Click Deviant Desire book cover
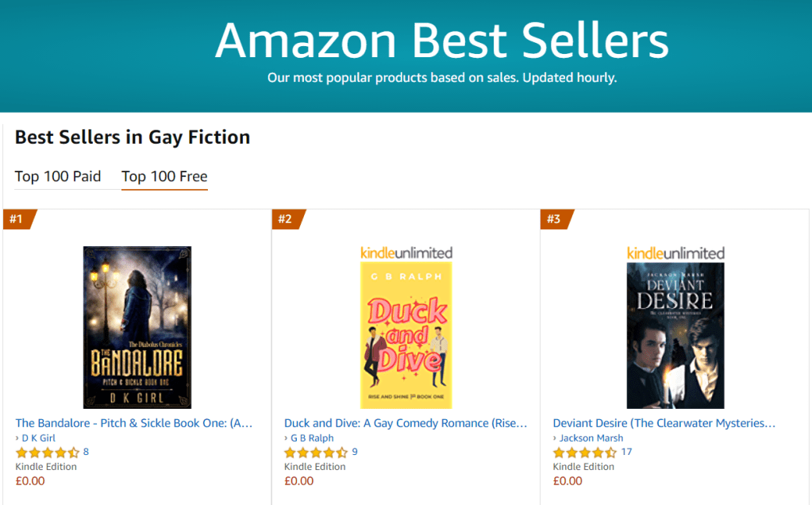Image resolution: width=812 pixels, height=505 pixels. [x=675, y=335]
